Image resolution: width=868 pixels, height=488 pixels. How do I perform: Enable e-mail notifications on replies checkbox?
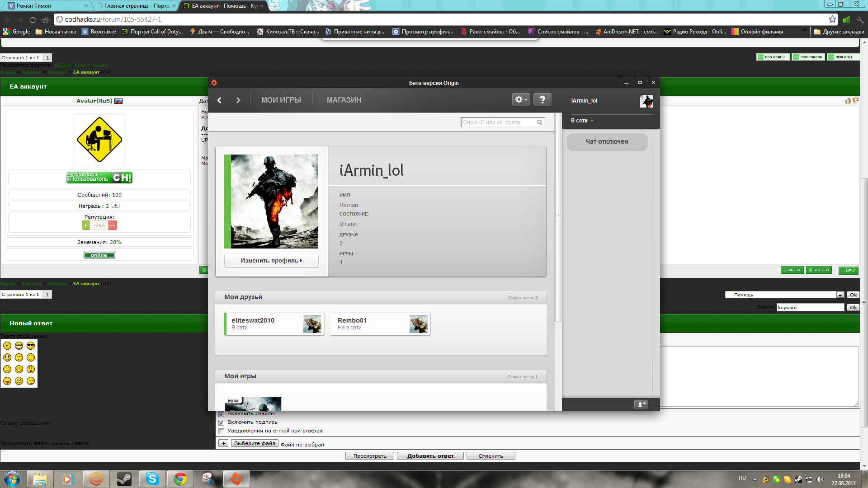(x=221, y=431)
